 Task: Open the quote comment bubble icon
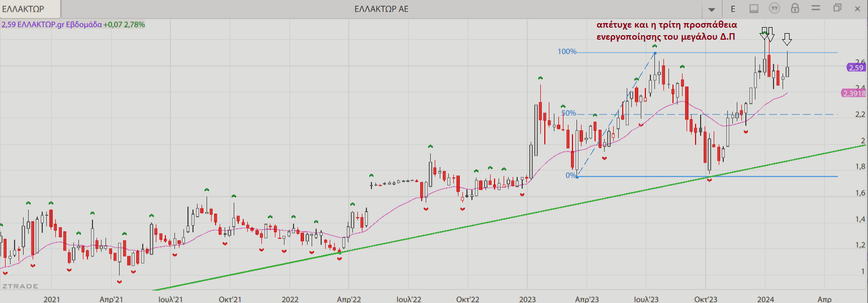pos(775,9)
